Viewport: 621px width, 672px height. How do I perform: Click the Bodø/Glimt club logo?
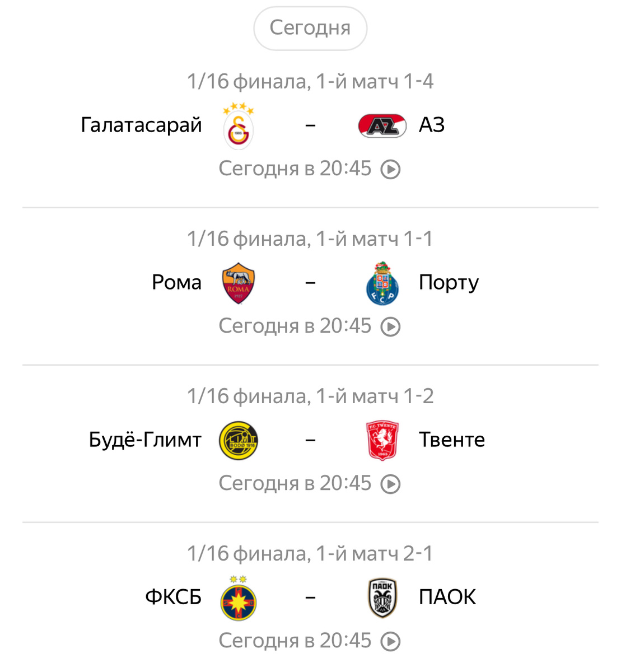239,441
